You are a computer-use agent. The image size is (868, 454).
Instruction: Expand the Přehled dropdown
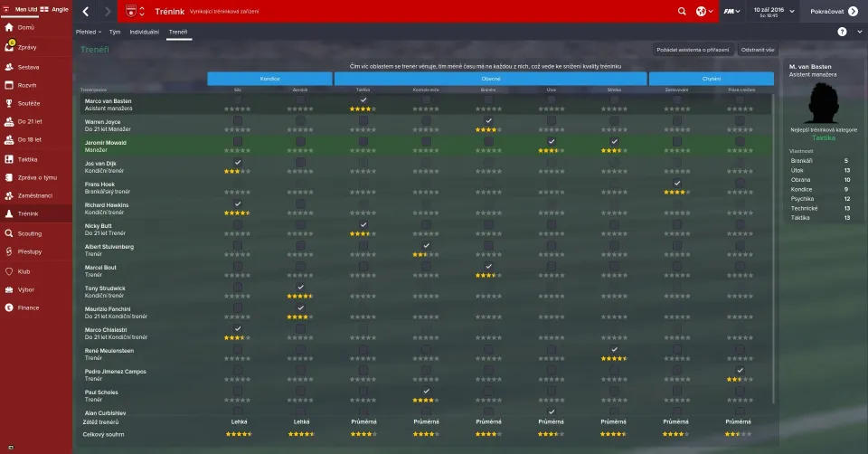coord(89,32)
